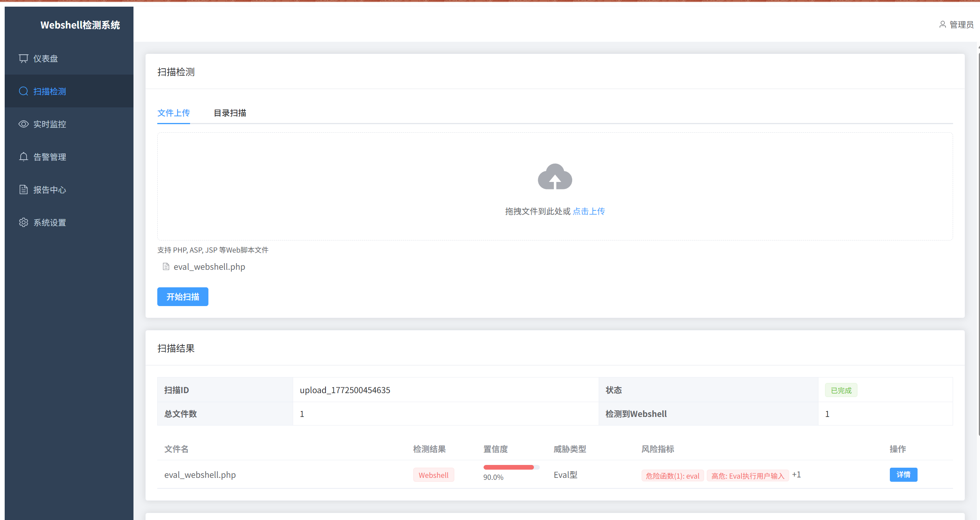The height and width of the screenshot is (520, 980).
Task: Click the eye icon for real-time monitoring
Action: [x=23, y=124]
